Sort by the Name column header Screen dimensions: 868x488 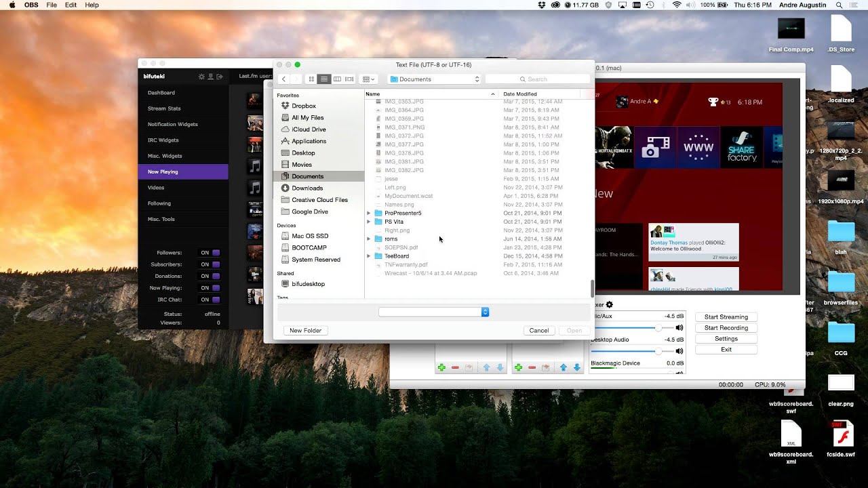431,94
